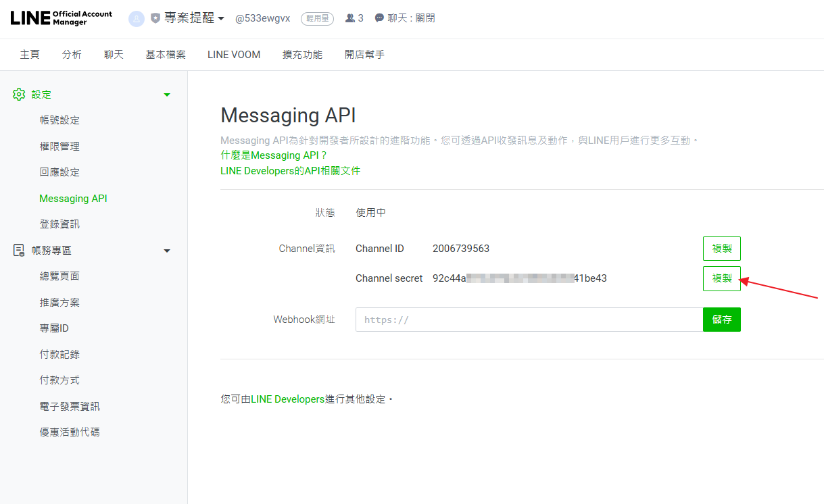Viewport: 824px width, 504px height.
Task: Open 付款方式 in the sidebar
Action: [59, 380]
